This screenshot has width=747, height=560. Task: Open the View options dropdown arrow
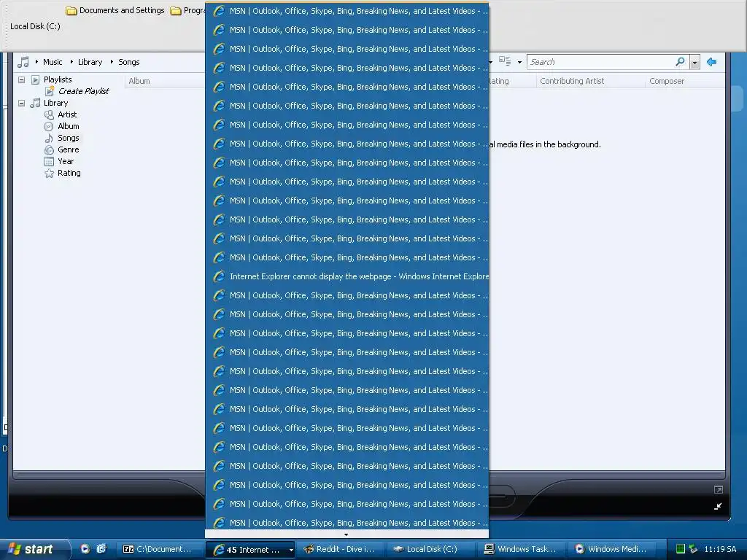519,62
